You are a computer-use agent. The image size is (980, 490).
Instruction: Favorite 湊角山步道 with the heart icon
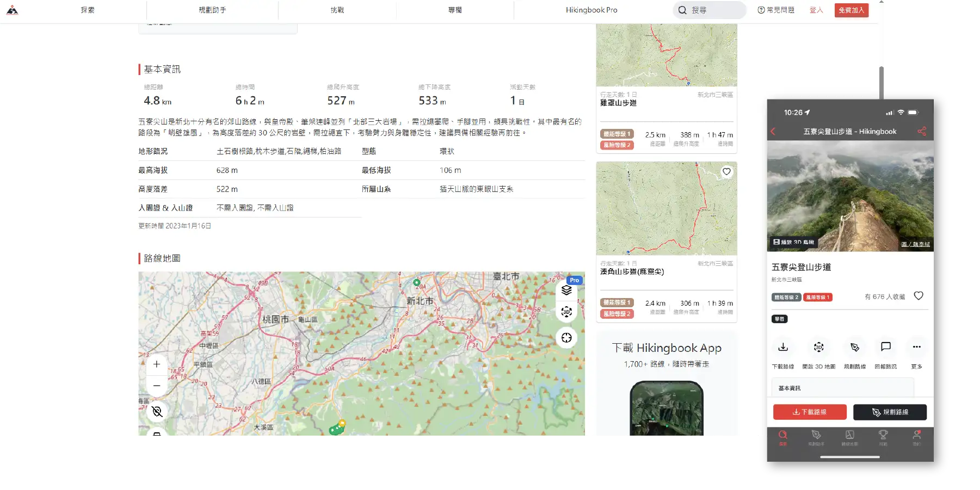[x=726, y=172]
